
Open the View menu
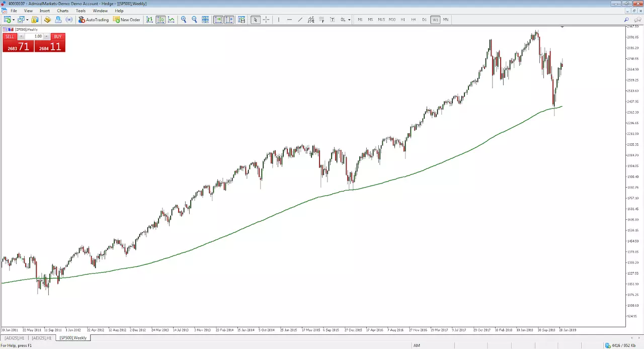28,11
